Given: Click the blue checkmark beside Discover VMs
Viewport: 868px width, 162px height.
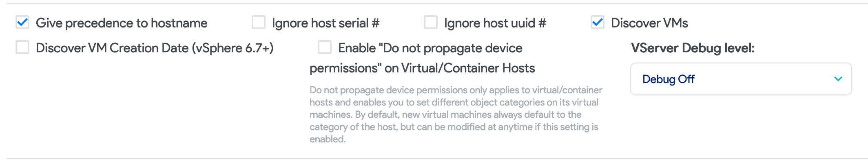Looking at the screenshot, I should point(598,22).
